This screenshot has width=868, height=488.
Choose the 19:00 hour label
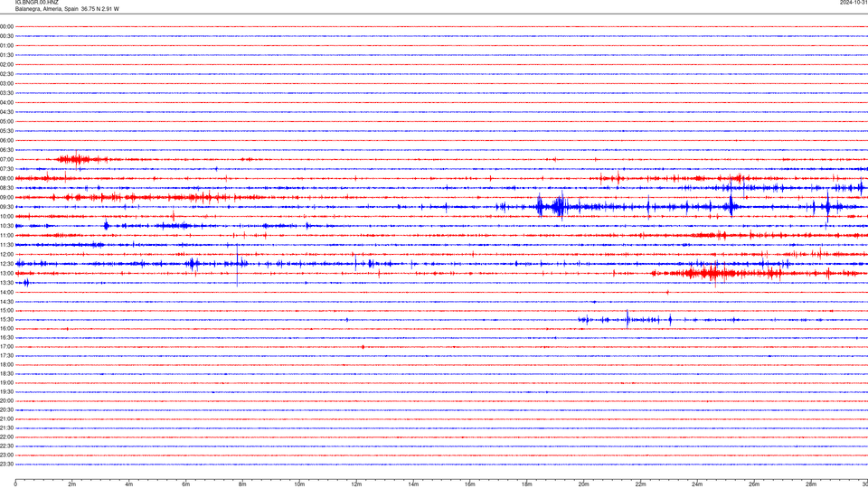(6, 383)
